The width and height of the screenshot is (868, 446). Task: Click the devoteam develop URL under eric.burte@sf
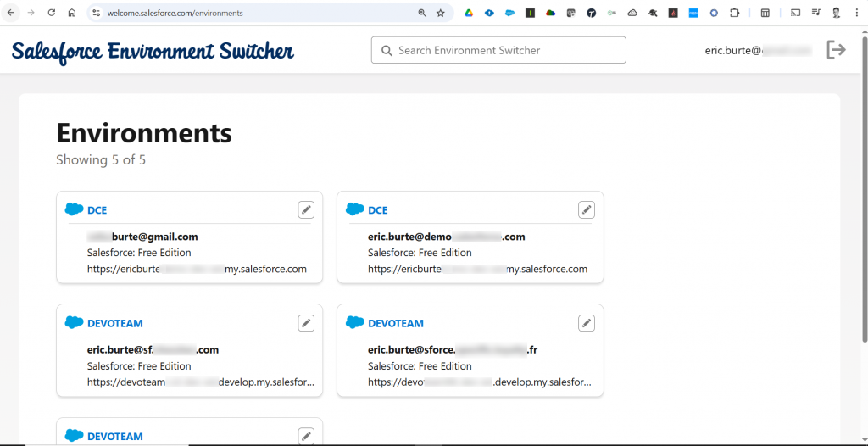tap(201, 382)
